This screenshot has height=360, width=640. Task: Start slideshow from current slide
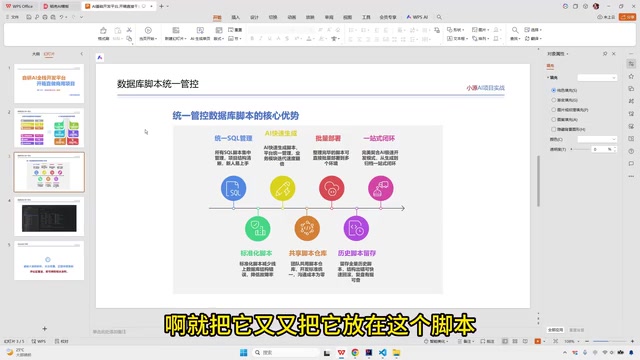point(148,31)
